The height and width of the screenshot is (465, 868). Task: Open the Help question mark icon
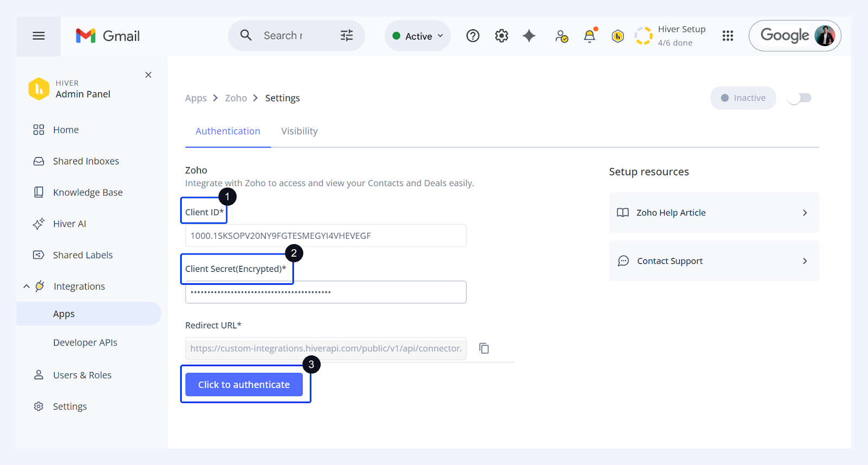click(473, 36)
